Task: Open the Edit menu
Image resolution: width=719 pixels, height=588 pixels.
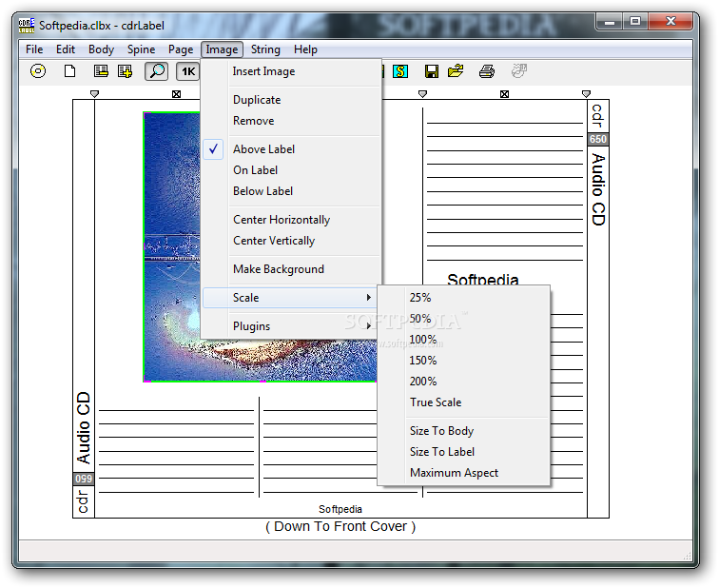Action: tap(66, 49)
